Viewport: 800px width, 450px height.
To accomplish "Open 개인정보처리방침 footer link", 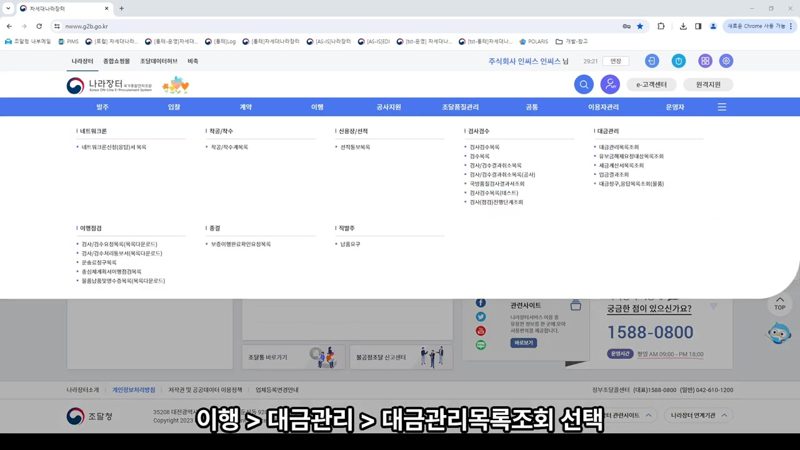I will pyautogui.click(x=134, y=390).
